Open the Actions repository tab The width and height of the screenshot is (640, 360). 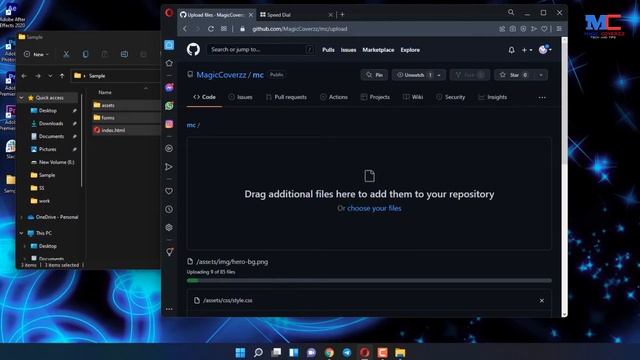[334, 97]
